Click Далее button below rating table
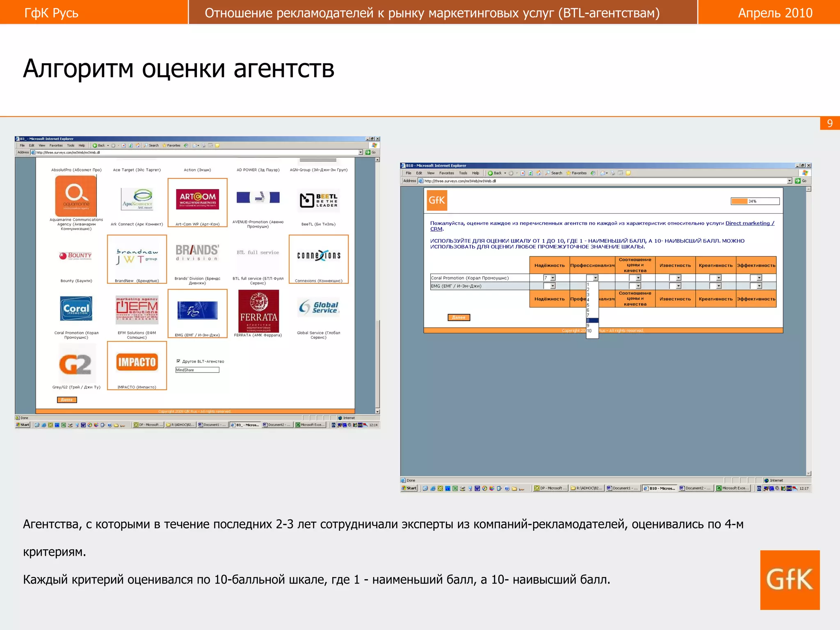 click(x=459, y=317)
